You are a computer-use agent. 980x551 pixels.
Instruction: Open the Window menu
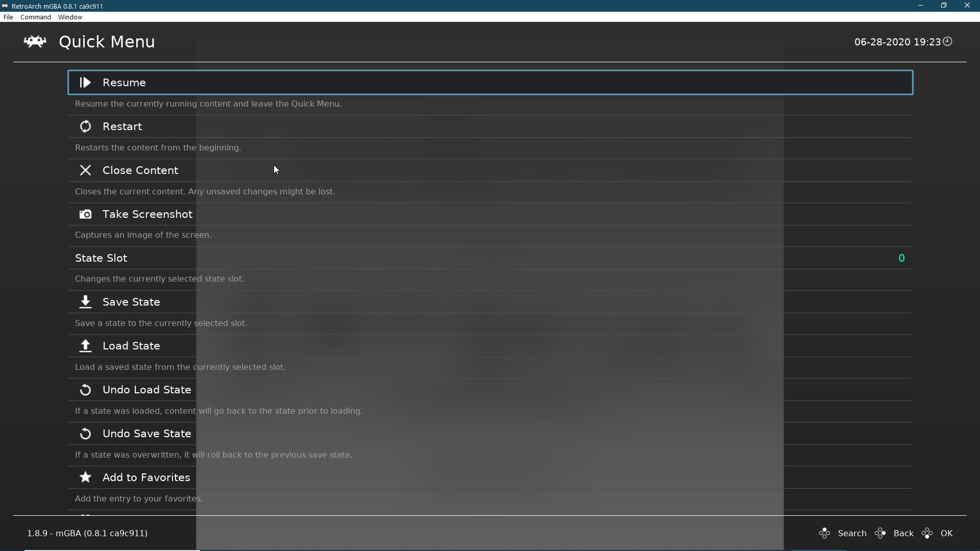point(70,17)
